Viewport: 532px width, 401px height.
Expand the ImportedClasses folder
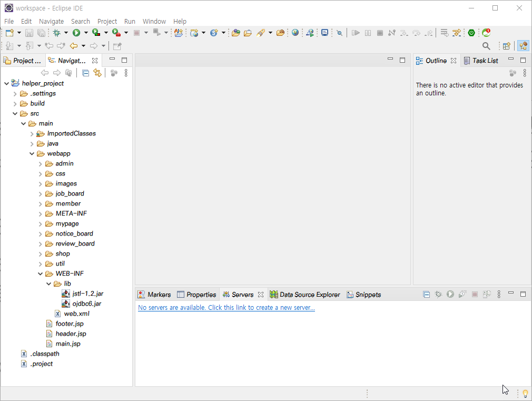32,134
